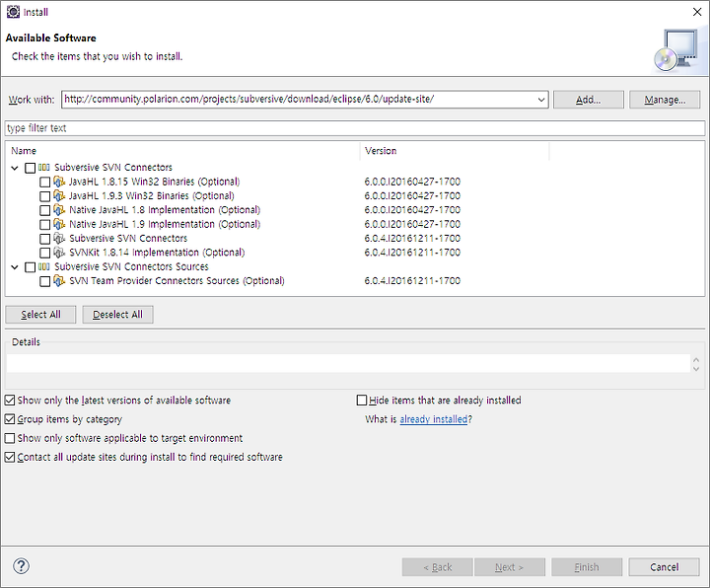Click the Subversive SVN Connectors feature icon
Image resolution: width=710 pixels, height=588 pixels.
point(59,239)
